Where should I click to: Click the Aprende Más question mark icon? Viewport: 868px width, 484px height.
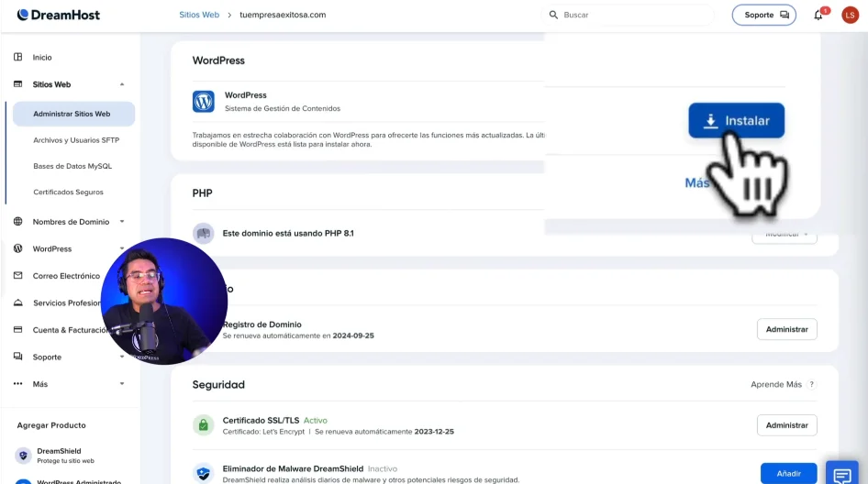point(811,384)
